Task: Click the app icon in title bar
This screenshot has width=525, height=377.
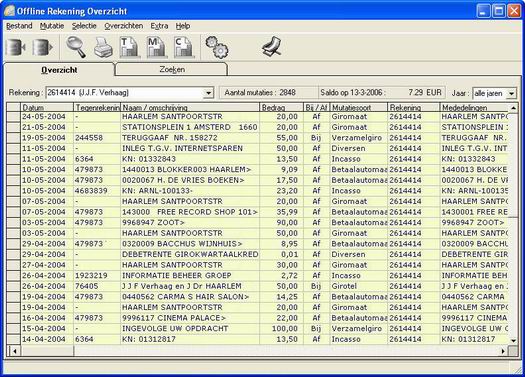Action: (9, 11)
